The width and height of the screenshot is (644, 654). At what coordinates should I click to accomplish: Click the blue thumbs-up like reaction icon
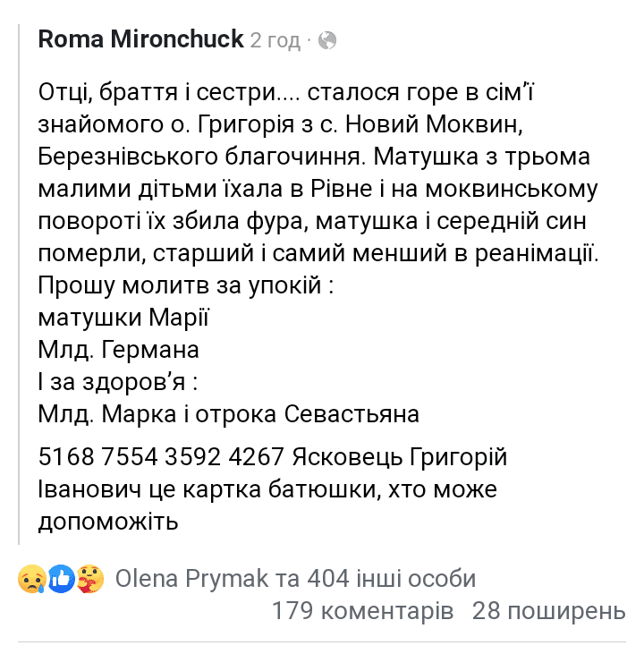pos(62,579)
